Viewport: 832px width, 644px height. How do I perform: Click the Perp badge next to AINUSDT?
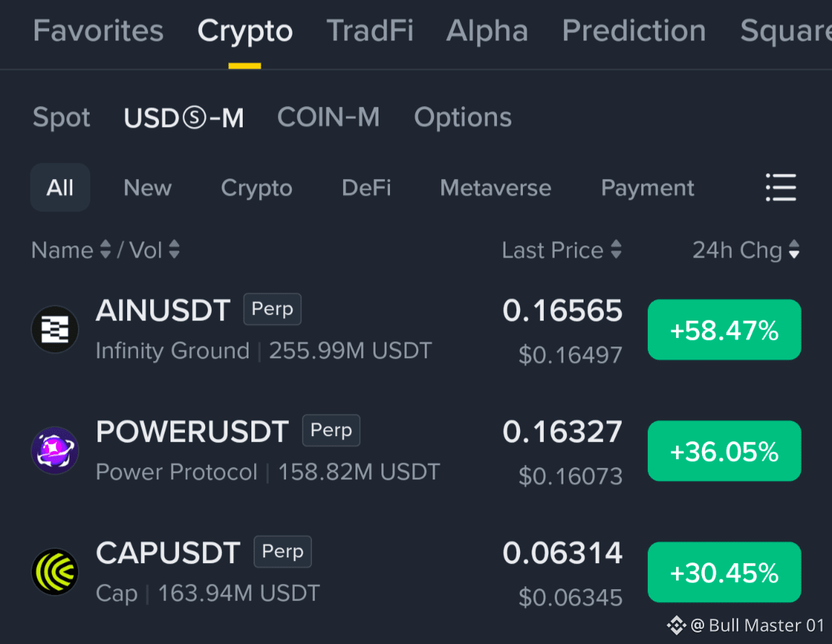click(x=272, y=309)
